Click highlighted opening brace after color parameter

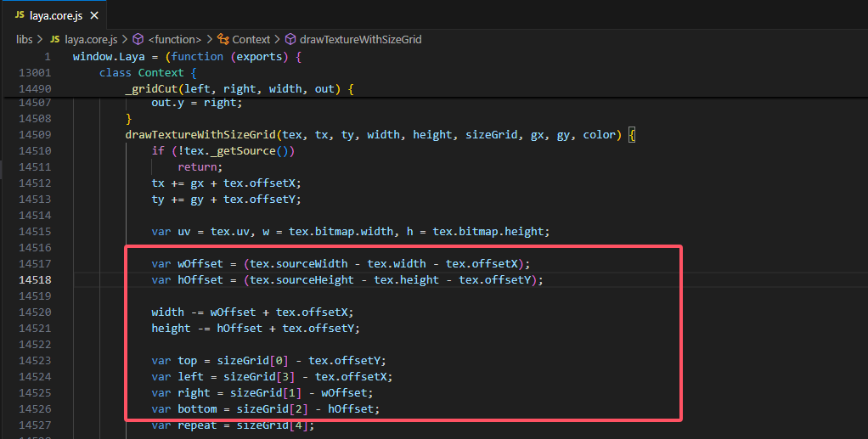pos(631,134)
